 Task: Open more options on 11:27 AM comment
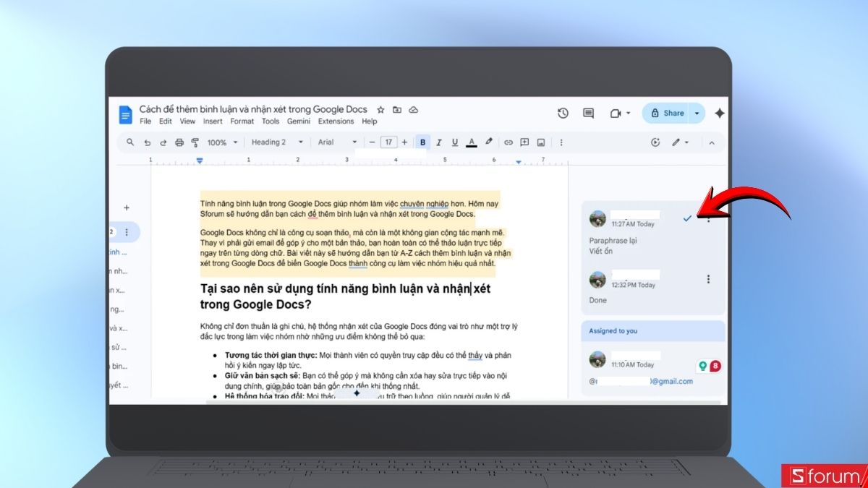tap(708, 218)
